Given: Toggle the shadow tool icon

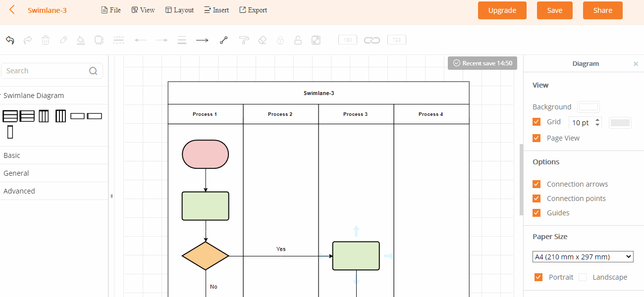Looking at the screenshot, I should click(x=99, y=40).
